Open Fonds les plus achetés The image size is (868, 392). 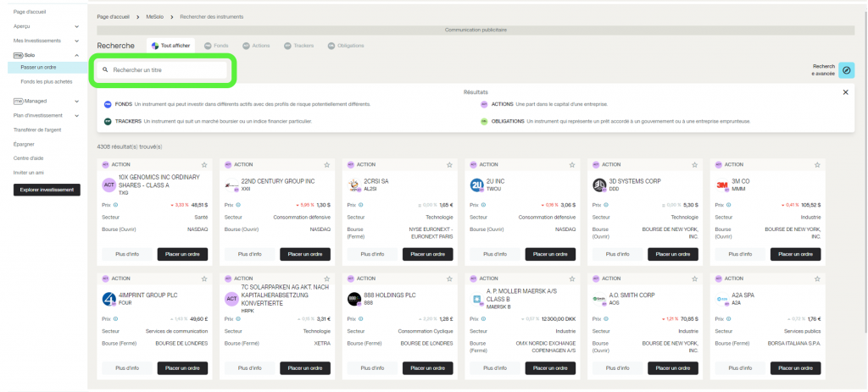(x=47, y=81)
